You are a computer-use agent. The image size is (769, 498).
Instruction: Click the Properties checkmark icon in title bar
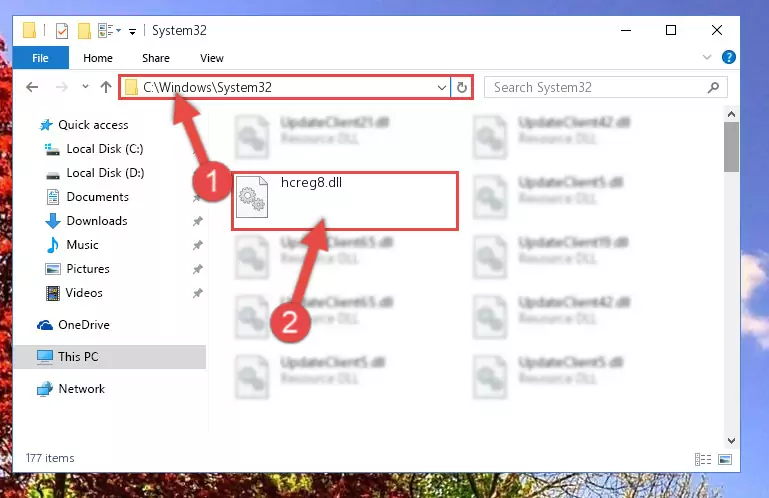(62, 31)
